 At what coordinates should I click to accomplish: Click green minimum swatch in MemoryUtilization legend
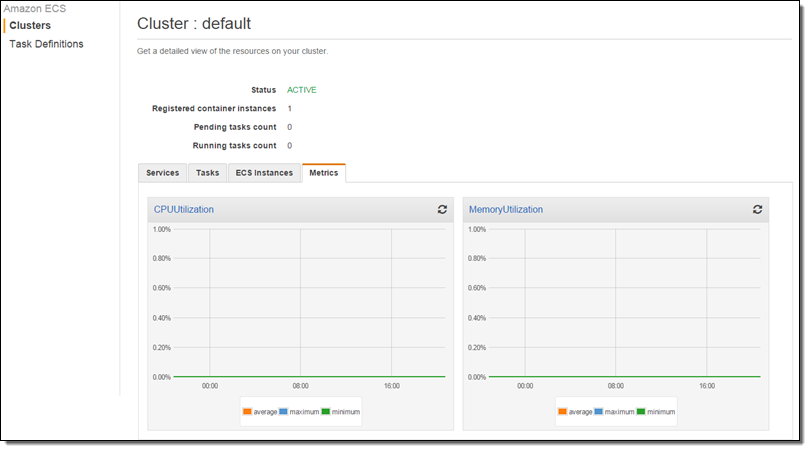(x=641, y=411)
